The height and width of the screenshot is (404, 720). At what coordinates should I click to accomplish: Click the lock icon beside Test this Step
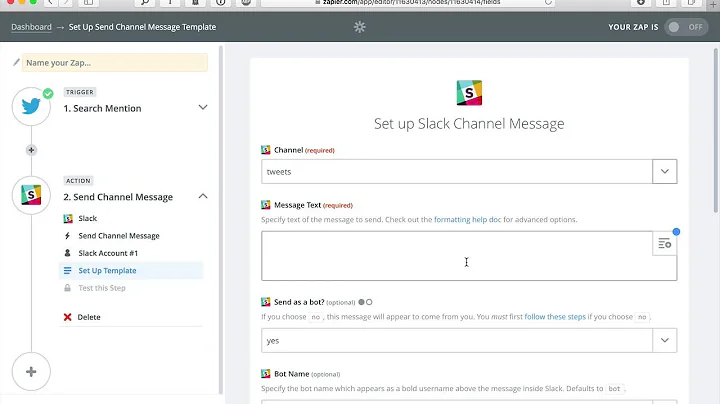point(68,288)
